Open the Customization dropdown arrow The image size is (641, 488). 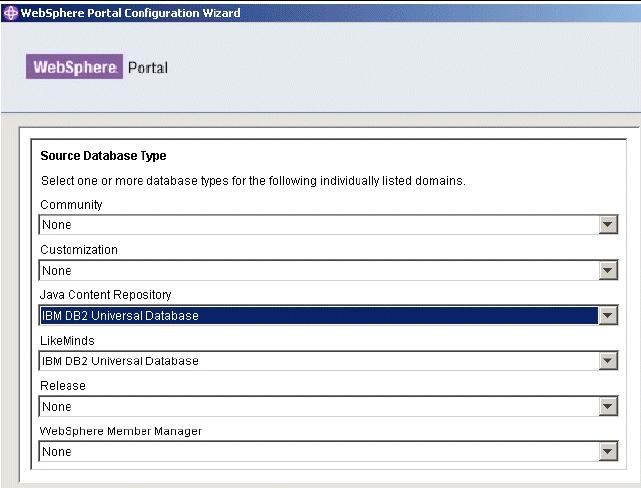click(608, 270)
